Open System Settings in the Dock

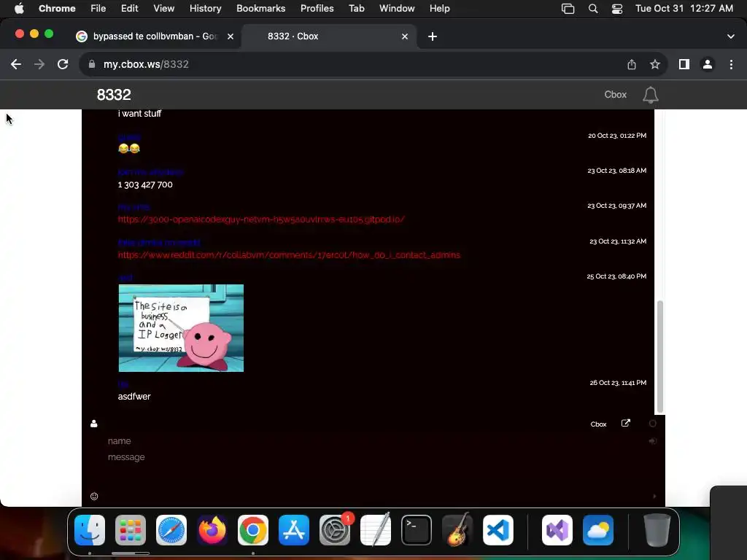(335, 530)
